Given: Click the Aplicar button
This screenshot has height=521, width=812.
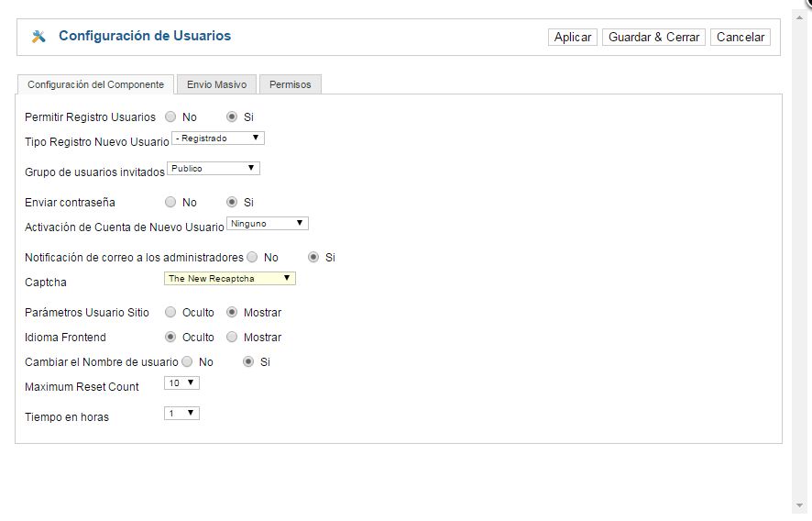Looking at the screenshot, I should 573,37.
